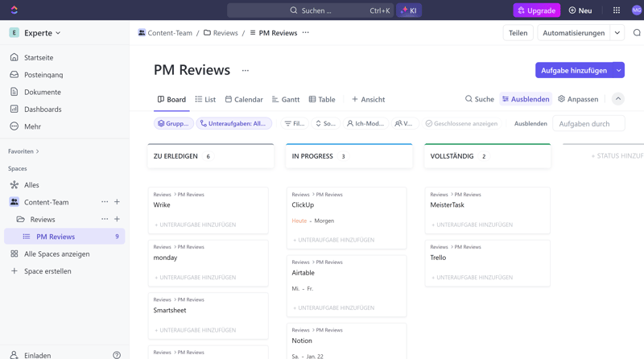The image size is (644, 359).
Task: Switch to the Table tab
Action: pos(322,99)
